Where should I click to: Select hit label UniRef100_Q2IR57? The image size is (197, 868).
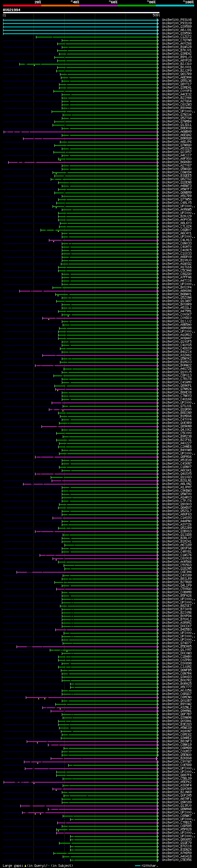[177, 152]
